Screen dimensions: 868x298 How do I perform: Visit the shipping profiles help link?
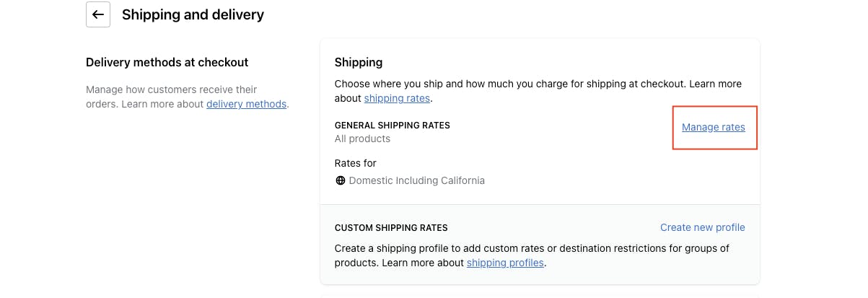coord(505,263)
